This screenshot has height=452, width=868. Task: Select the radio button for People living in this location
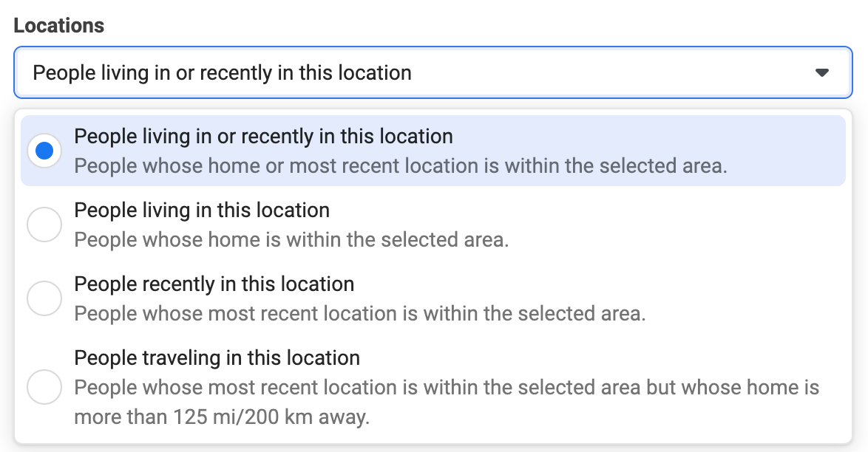44,225
